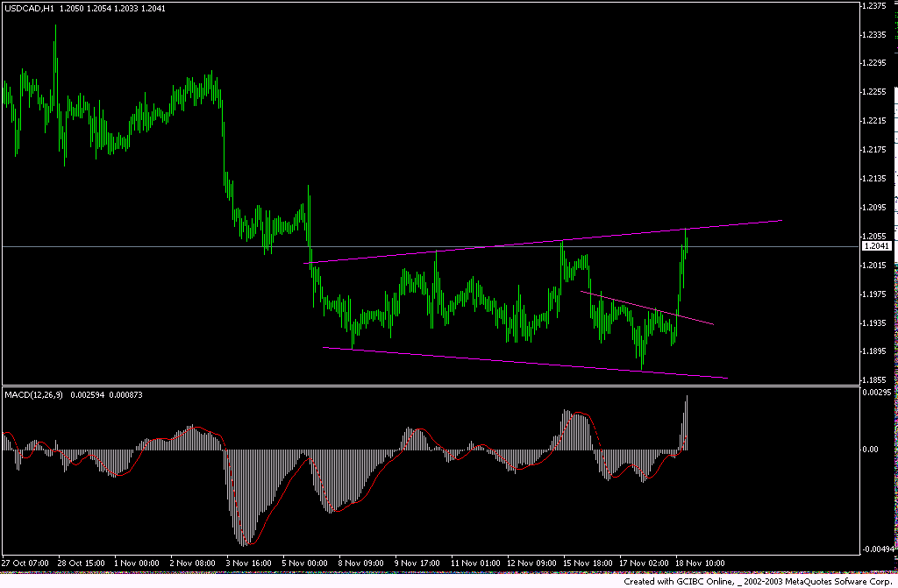
Task: Click the 1.2135 price axis label
Action: [x=873, y=179]
